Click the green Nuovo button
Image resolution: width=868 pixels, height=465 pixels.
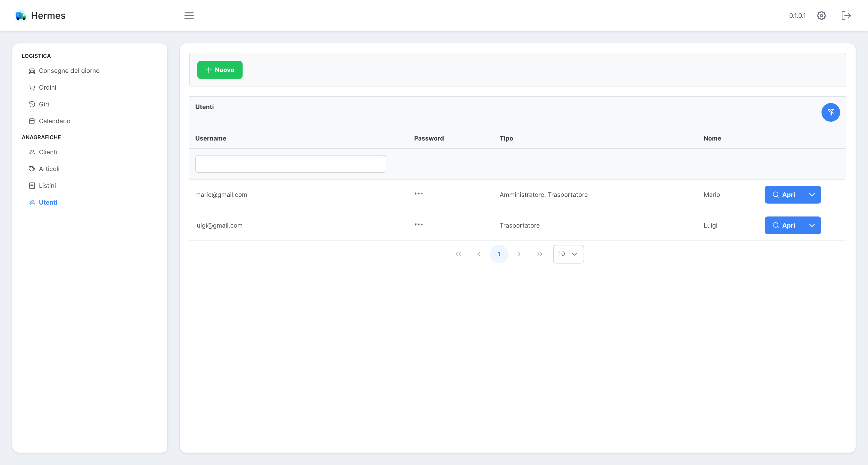pyautogui.click(x=220, y=70)
